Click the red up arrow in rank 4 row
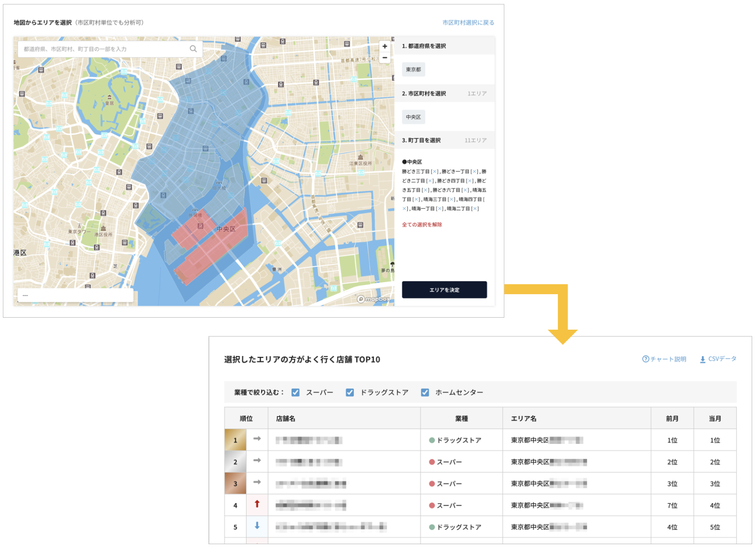This screenshot has width=756, height=548. (257, 504)
